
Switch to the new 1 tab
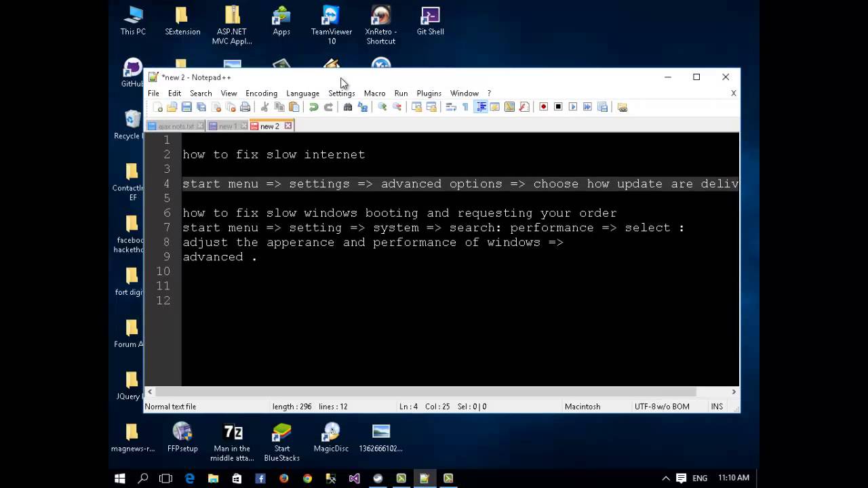[228, 126]
